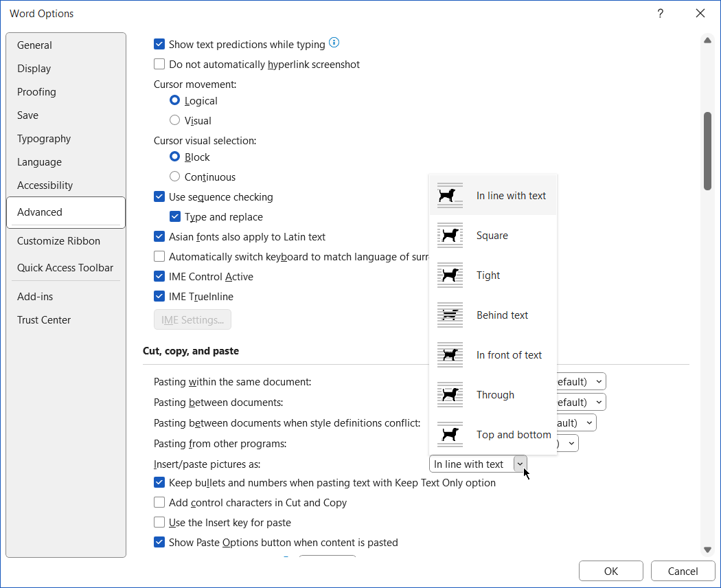Open the General options category

(x=66, y=45)
